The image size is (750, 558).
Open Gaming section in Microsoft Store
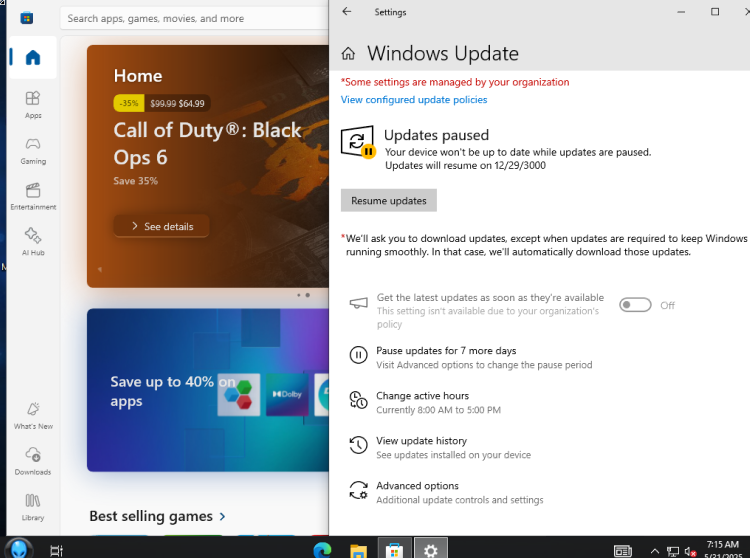click(x=33, y=151)
